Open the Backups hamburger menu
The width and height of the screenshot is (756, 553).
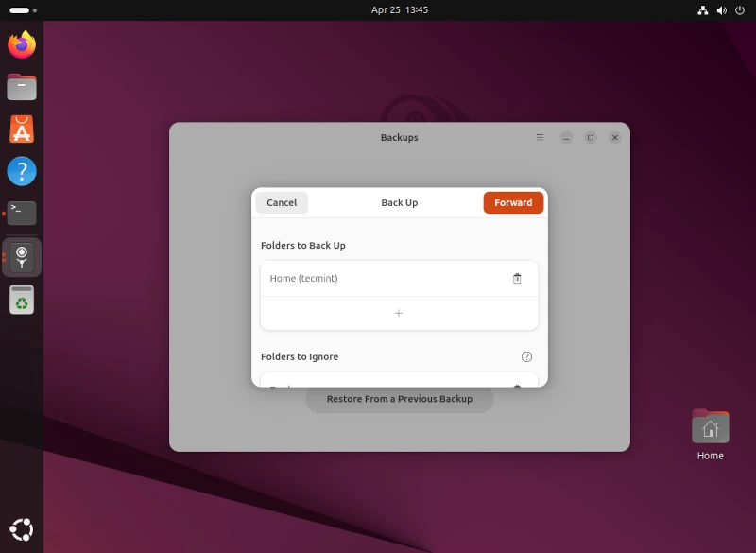click(540, 137)
